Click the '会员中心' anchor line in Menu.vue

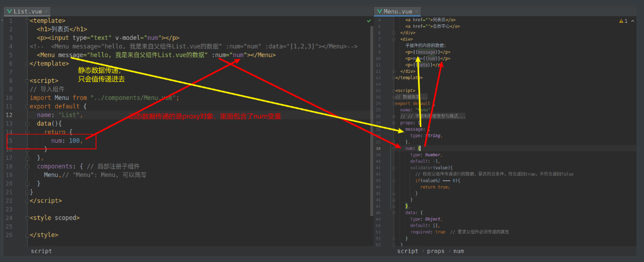pos(432,26)
